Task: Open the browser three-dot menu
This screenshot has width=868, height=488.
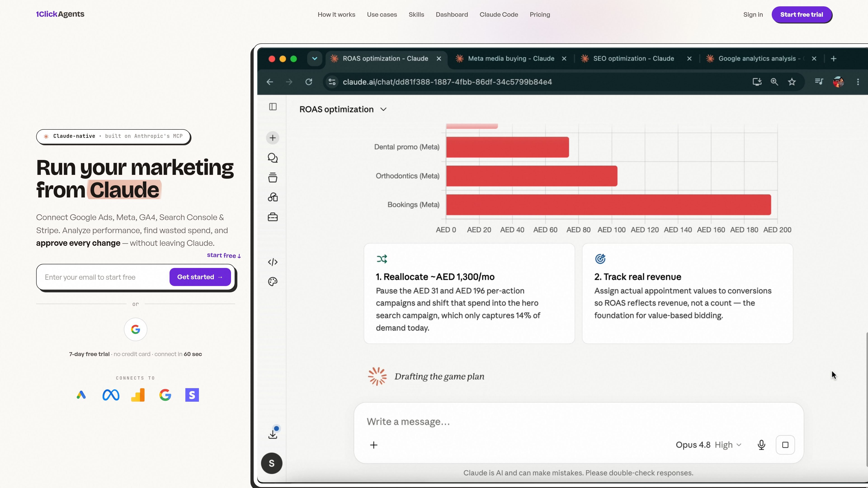Action: [858, 82]
